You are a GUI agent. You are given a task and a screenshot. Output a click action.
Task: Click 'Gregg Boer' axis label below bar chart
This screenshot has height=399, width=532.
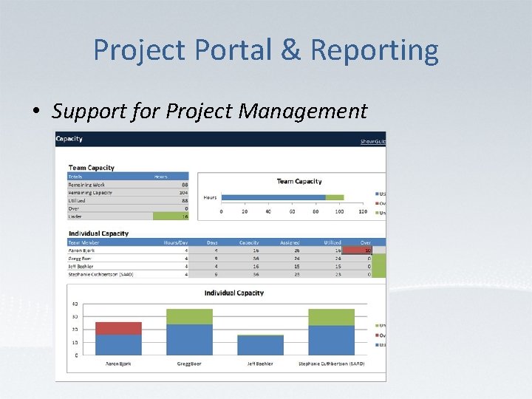(189, 364)
